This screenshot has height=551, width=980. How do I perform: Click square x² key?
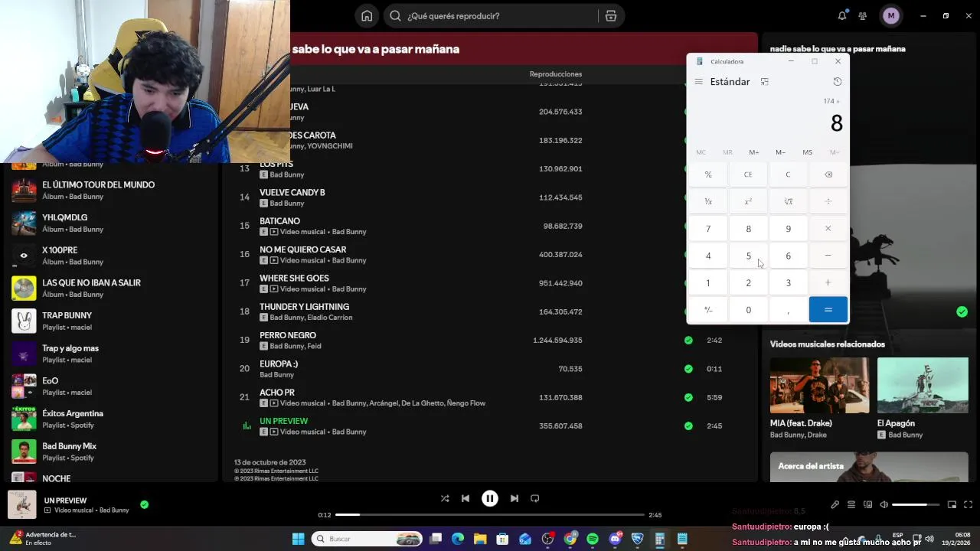(748, 201)
